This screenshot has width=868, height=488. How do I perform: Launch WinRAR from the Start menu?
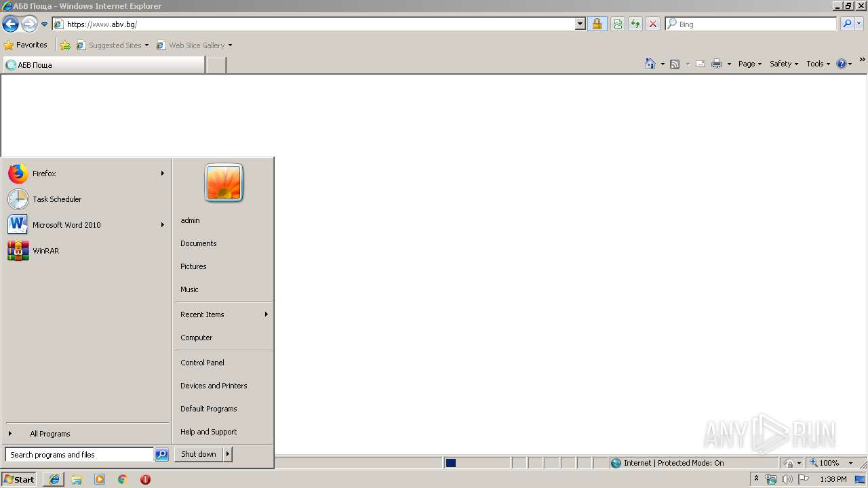[x=86, y=251]
